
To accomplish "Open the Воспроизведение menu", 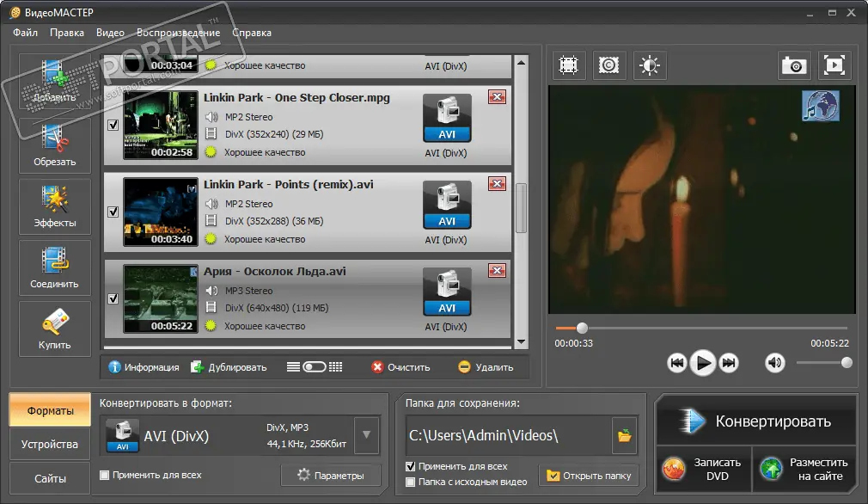I will 179,33.
